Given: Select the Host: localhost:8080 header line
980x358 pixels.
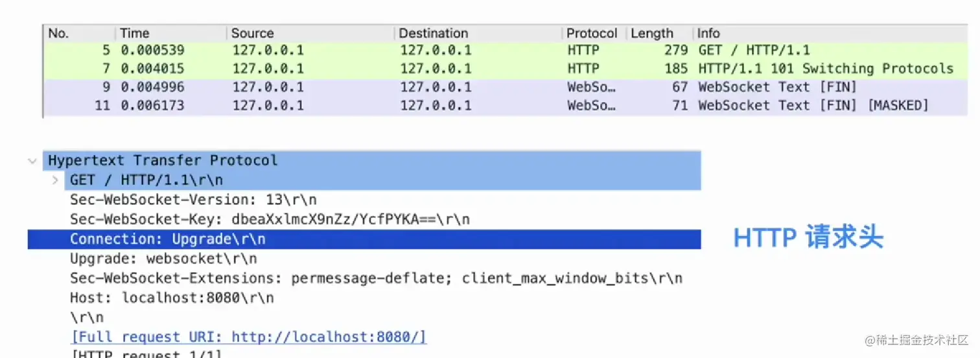Looking at the screenshot, I should coord(172,298).
